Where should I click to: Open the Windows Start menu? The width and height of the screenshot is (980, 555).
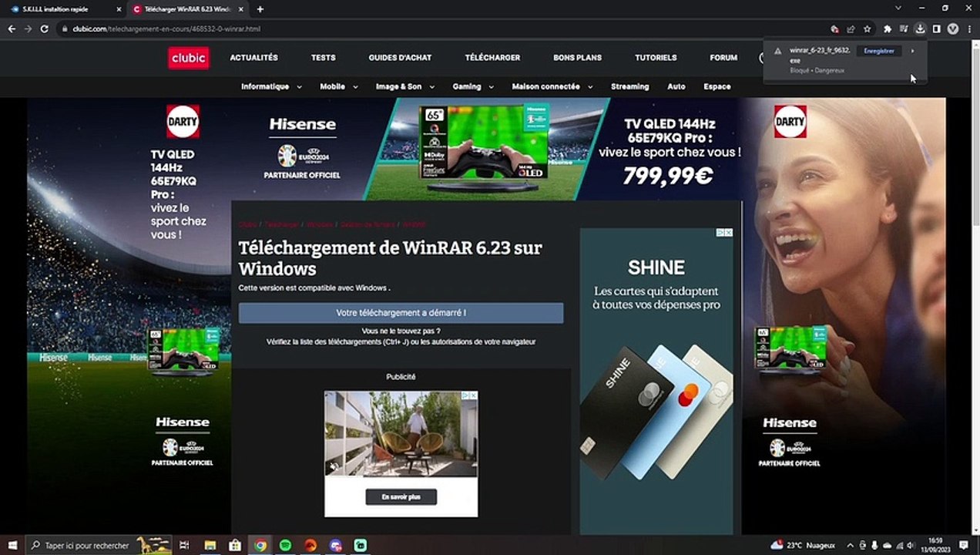(x=12, y=545)
